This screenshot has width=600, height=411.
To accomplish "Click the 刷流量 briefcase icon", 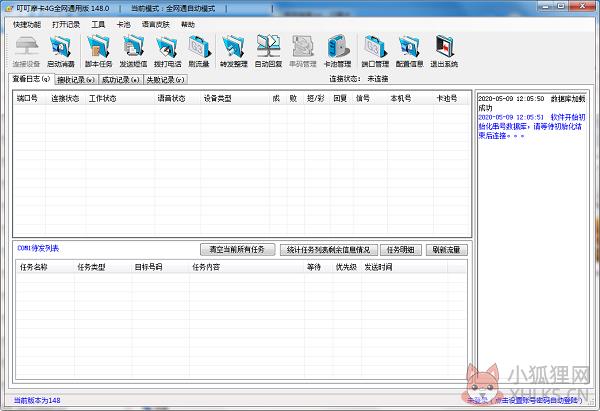I will click(x=199, y=51).
